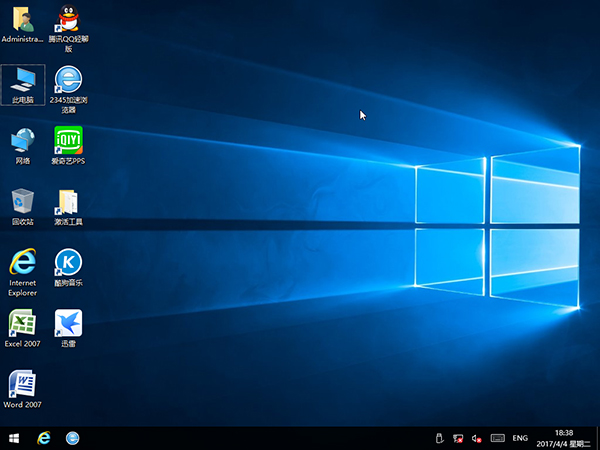Launch Internet Explorer from the taskbar

click(43, 438)
